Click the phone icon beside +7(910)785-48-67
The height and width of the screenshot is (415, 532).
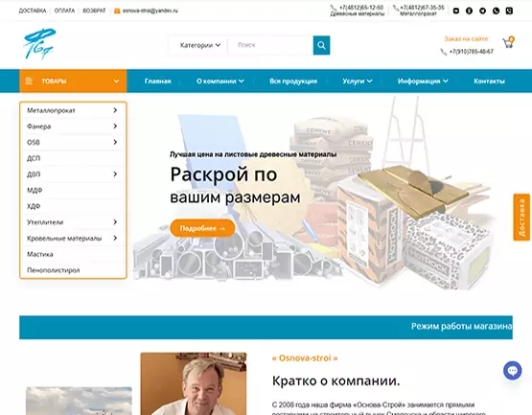[443, 52]
